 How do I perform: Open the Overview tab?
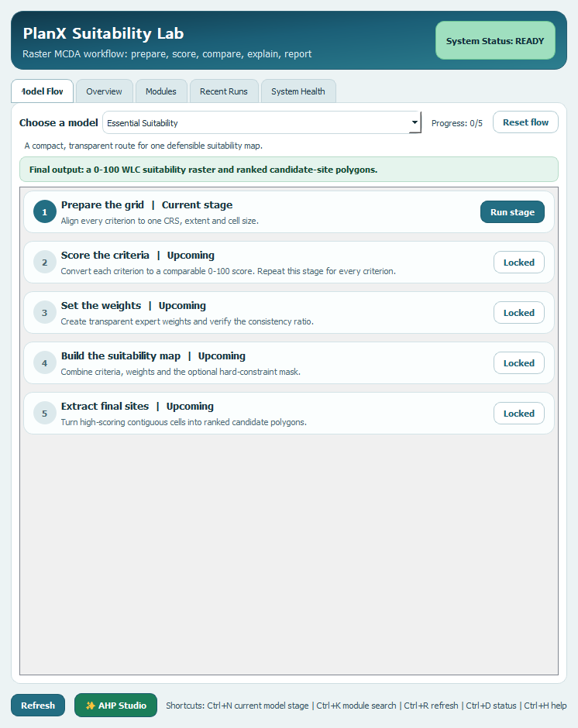pyautogui.click(x=104, y=91)
